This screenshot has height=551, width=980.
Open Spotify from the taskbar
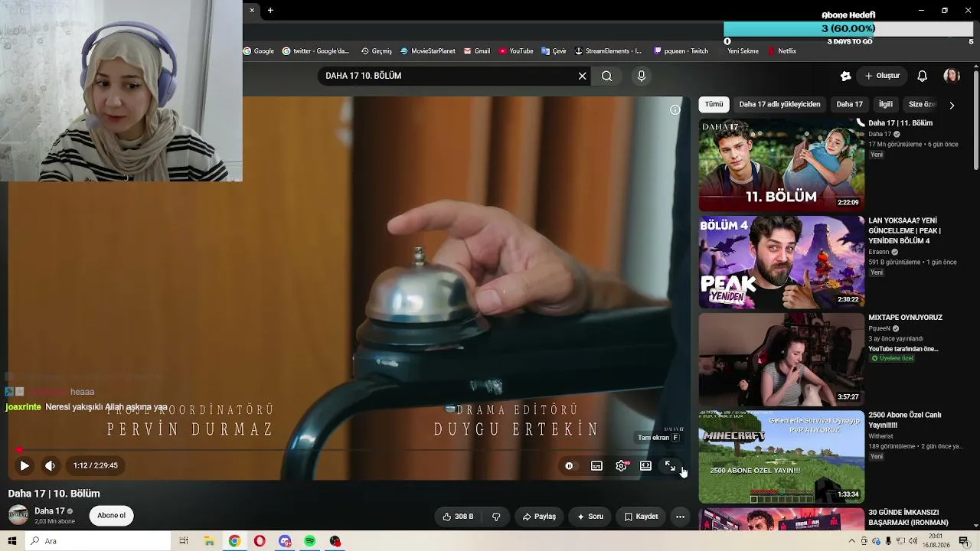[x=310, y=541]
